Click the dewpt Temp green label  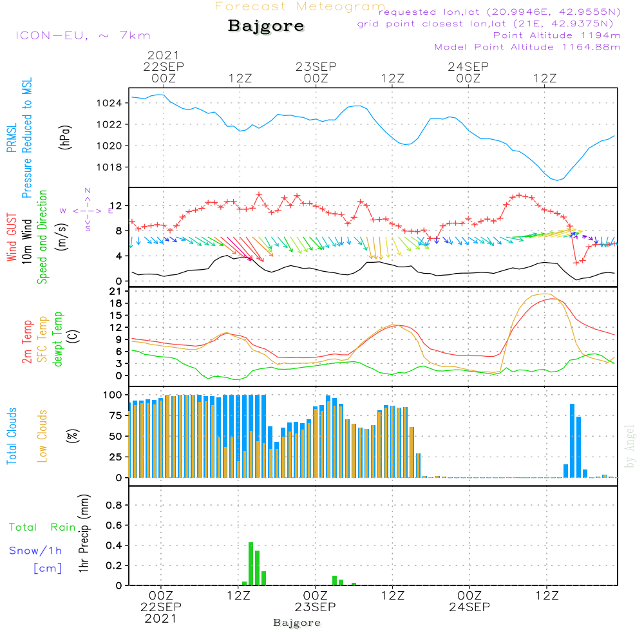coord(57,339)
